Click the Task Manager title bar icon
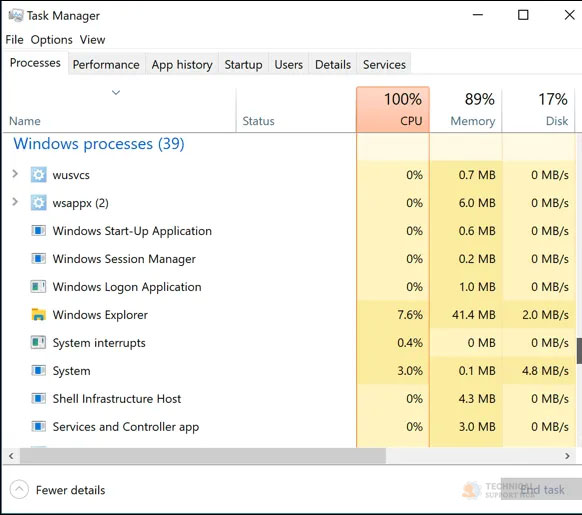582x515 pixels. click(16, 16)
